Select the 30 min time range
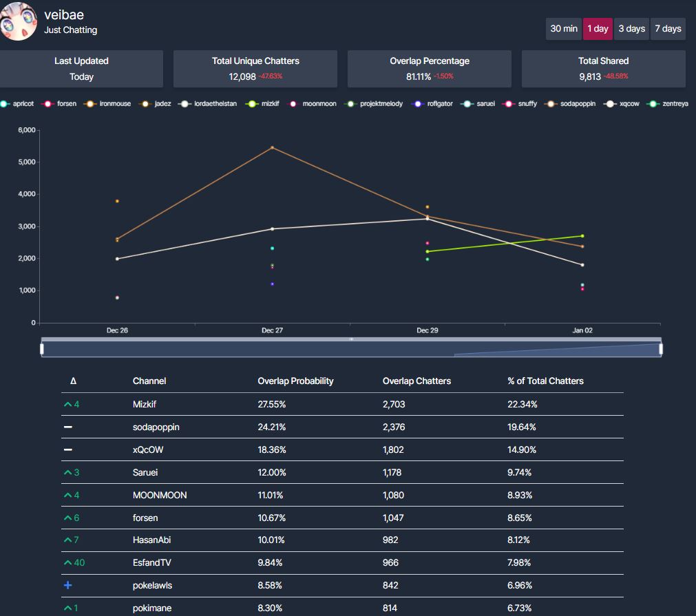The image size is (696, 616). (563, 29)
